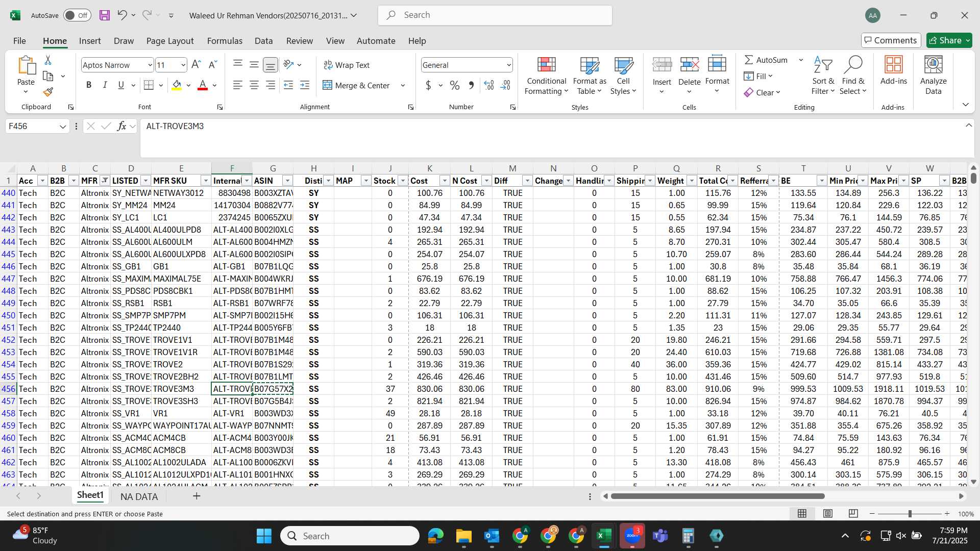Switch to Insert ribbon tab
Image resolution: width=980 pixels, height=551 pixels.
(x=90, y=41)
